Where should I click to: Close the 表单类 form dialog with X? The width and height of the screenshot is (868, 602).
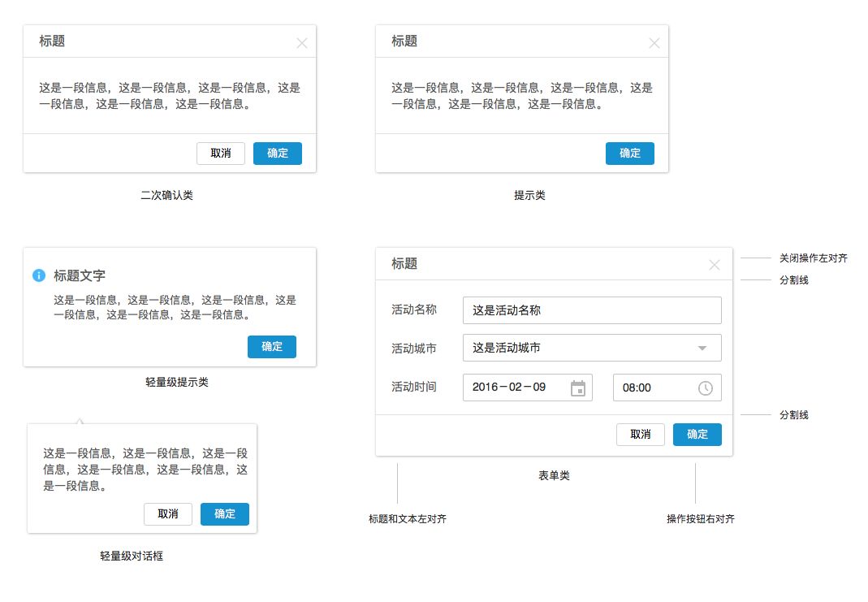point(715,265)
